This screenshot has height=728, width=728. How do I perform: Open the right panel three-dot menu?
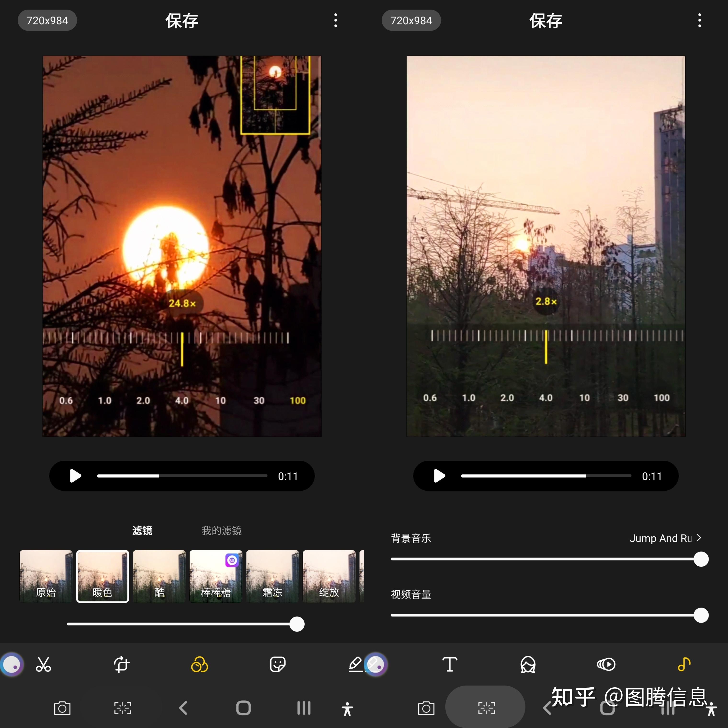[x=699, y=20]
